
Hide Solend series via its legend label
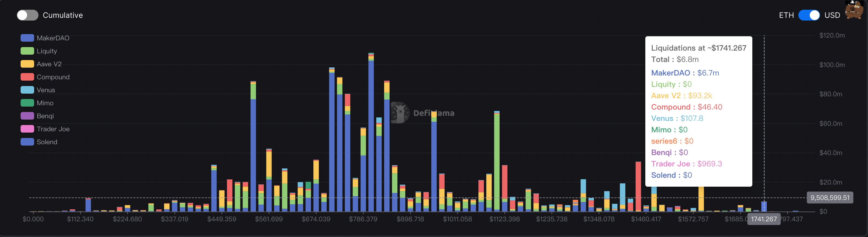pos(47,142)
